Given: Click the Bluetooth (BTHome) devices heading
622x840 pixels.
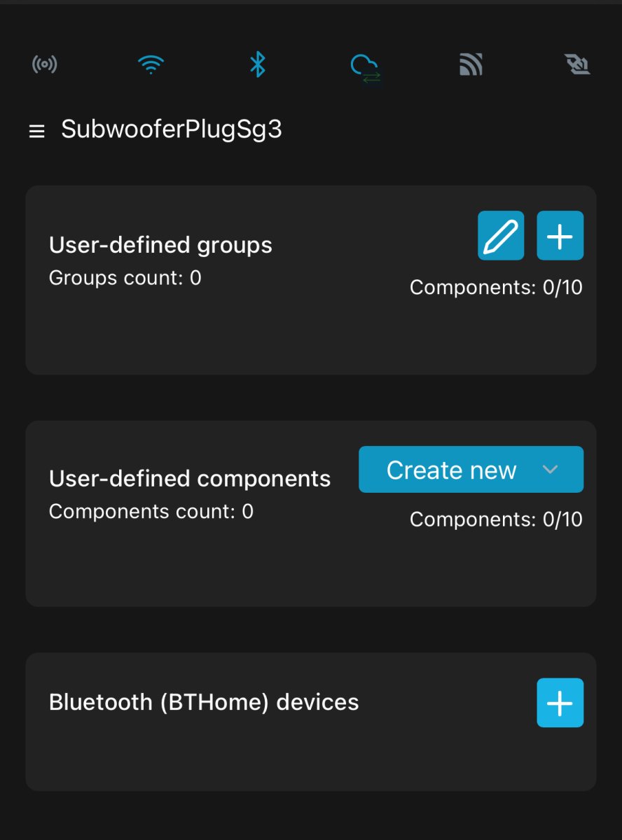Looking at the screenshot, I should 204,702.
